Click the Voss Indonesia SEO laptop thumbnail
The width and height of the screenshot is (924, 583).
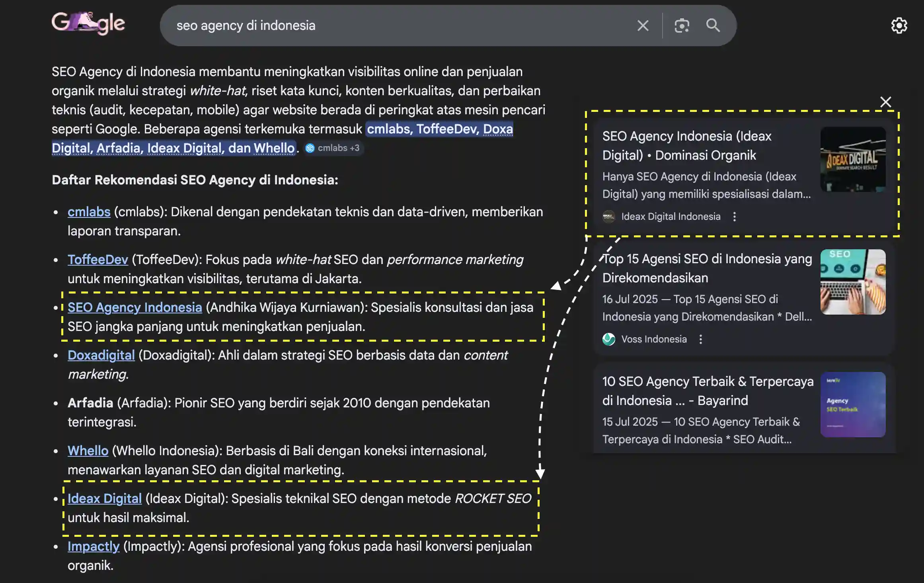pyautogui.click(x=853, y=282)
